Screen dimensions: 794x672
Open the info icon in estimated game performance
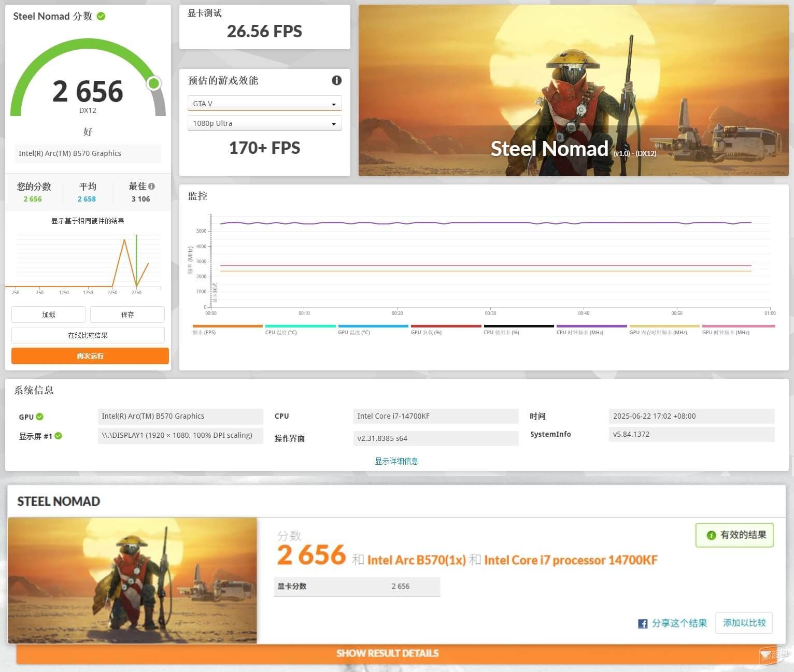click(x=336, y=80)
